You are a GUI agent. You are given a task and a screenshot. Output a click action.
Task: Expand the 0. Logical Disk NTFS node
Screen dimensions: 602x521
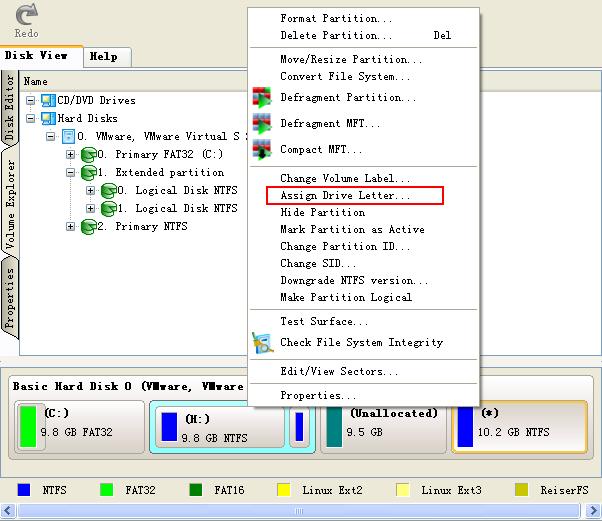(90, 190)
